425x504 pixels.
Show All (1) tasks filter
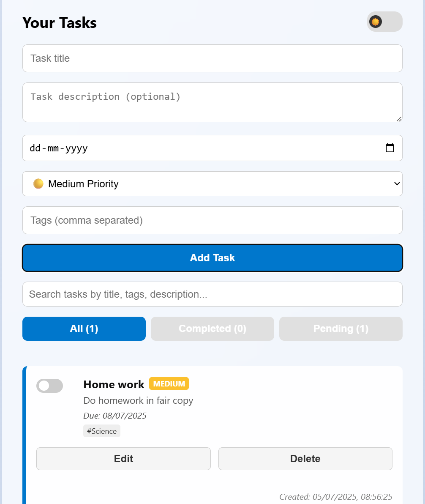[84, 329]
